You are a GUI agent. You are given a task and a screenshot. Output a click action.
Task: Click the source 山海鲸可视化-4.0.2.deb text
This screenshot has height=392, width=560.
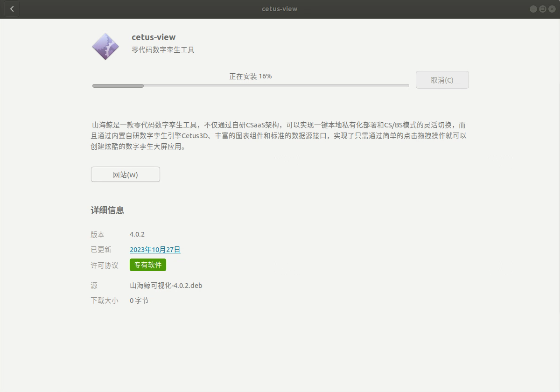click(x=166, y=286)
